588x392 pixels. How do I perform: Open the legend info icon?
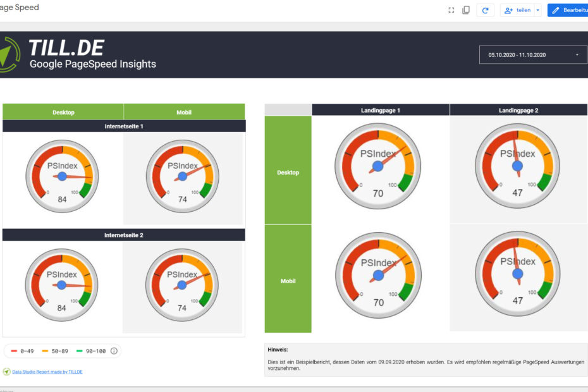pos(114,351)
